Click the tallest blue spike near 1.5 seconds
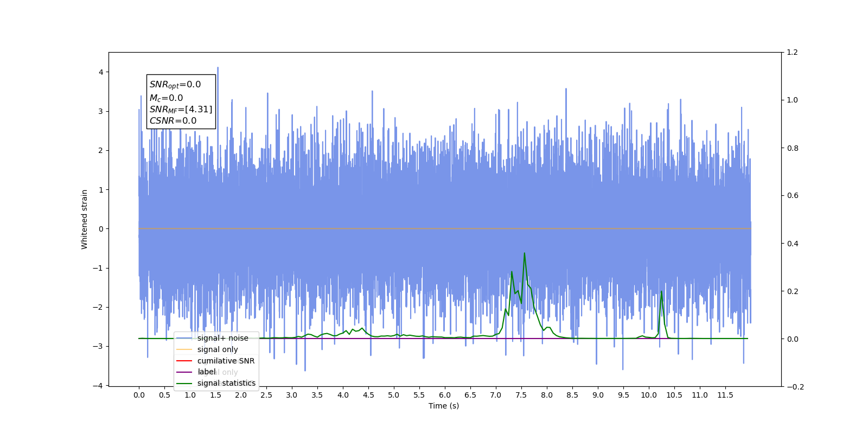 pyautogui.click(x=218, y=68)
